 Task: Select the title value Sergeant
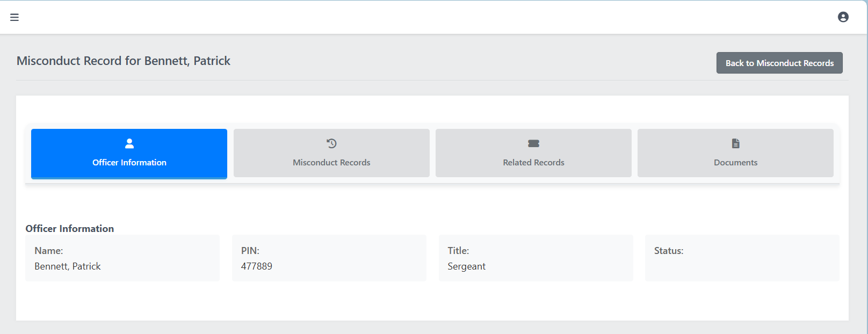pos(466,266)
